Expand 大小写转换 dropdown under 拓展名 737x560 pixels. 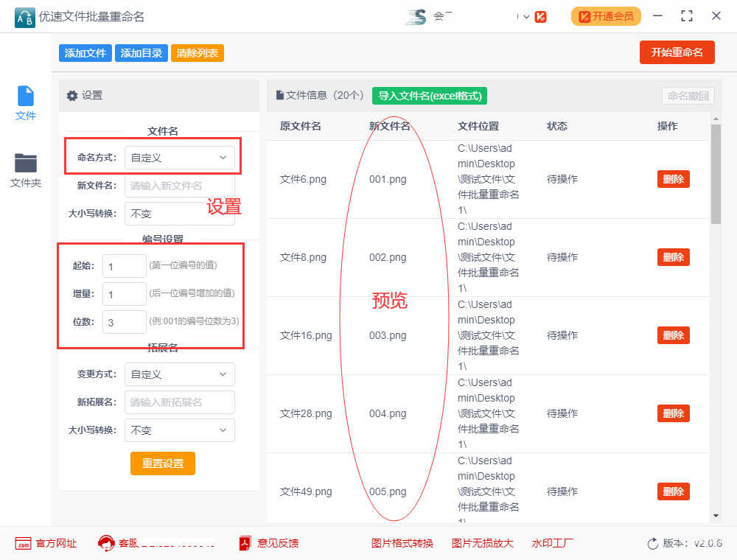click(x=179, y=430)
